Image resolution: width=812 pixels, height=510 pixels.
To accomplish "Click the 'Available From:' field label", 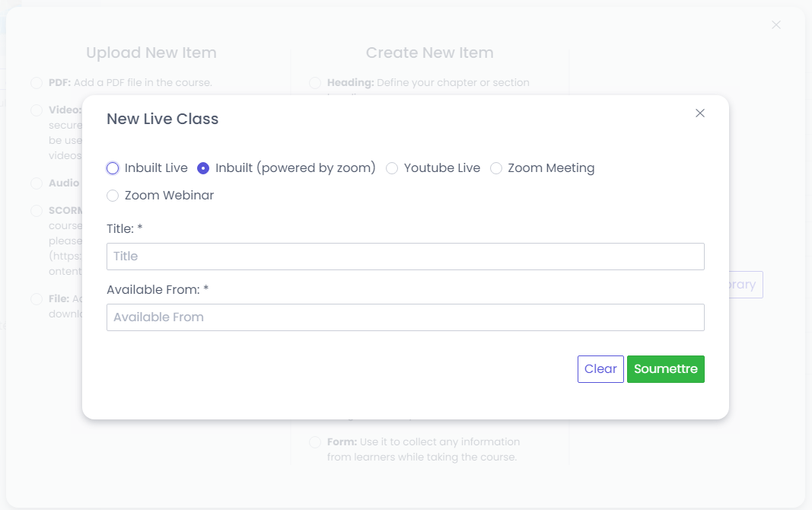I will tap(157, 290).
